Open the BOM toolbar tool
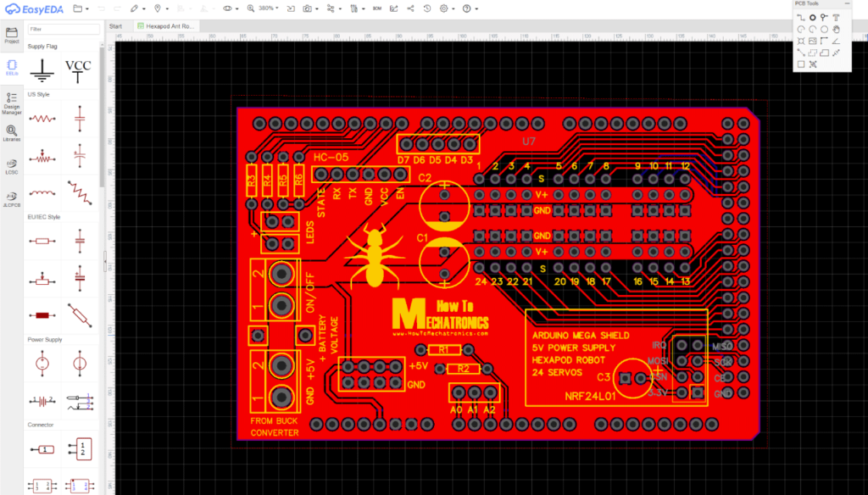 (x=376, y=8)
